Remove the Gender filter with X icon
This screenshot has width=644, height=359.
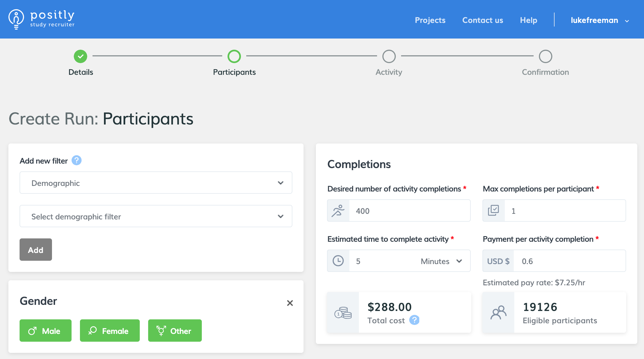click(x=290, y=303)
